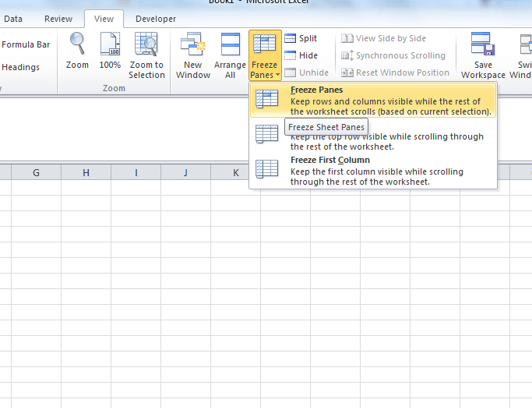The height and width of the screenshot is (410, 532).
Task: Select the Freeze Top Row option
Action: click(x=373, y=136)
